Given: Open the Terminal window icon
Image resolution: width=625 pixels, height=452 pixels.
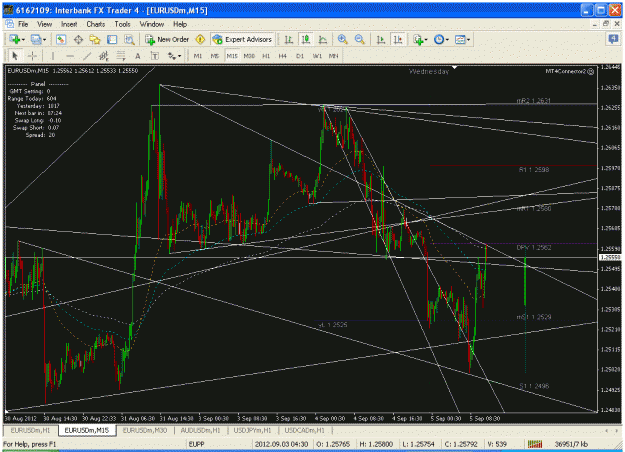Looking at the screenshot, I should (112, 39).
